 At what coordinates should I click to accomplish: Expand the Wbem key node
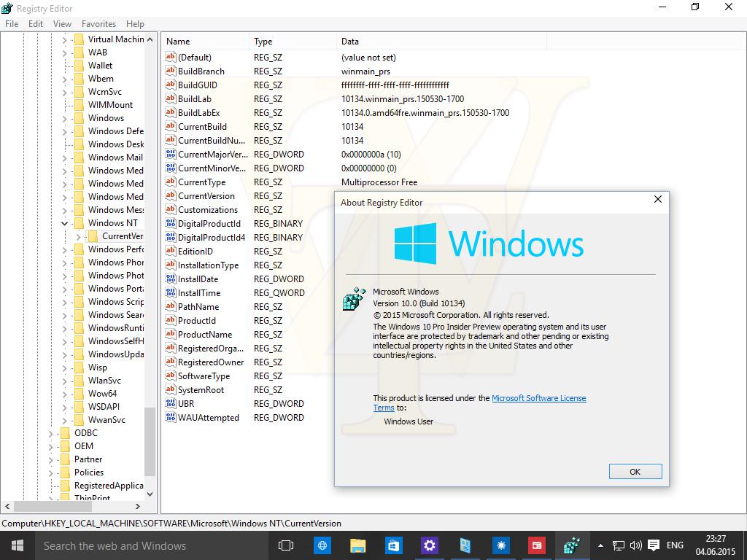[x=64, y=79]
